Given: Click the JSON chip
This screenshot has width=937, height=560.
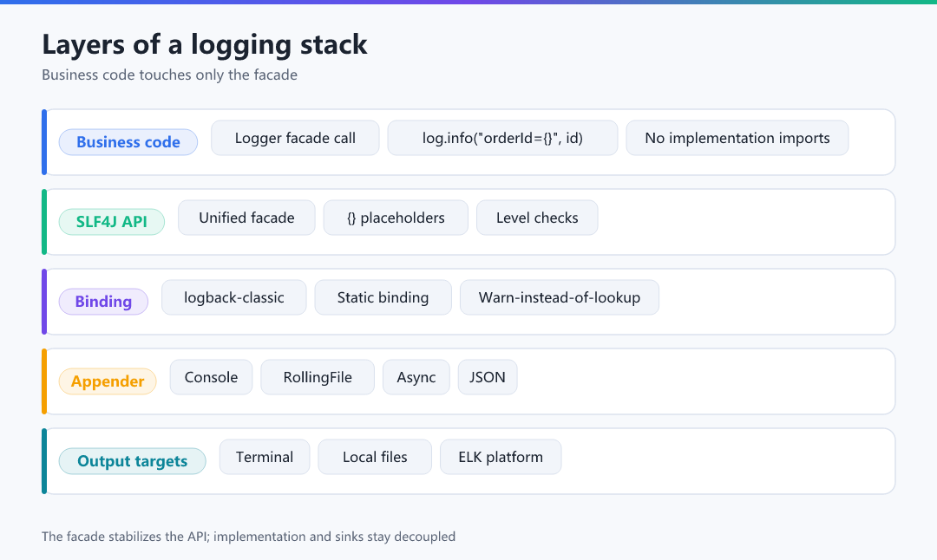Looking at the screenshot, I should (488, 377).
